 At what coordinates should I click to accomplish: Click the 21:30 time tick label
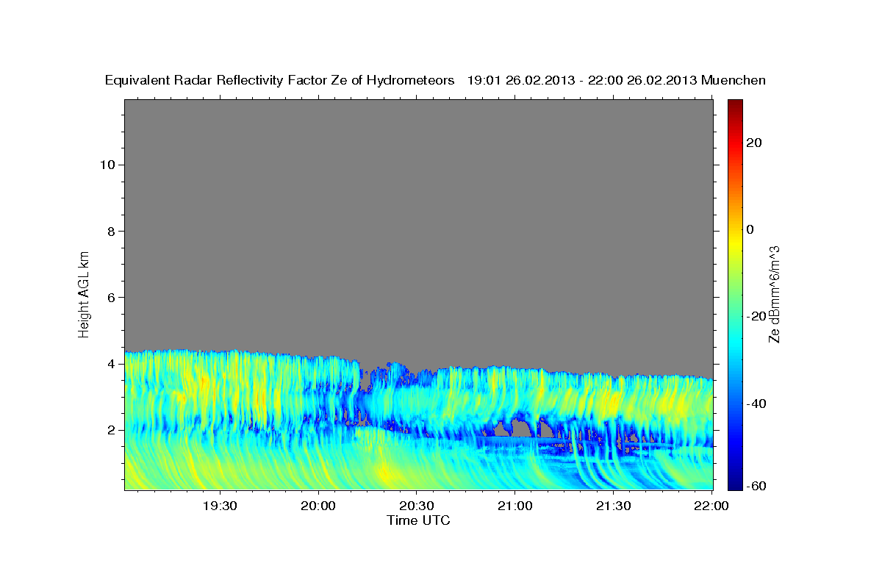pyautogui.click(x=613, y=506)
